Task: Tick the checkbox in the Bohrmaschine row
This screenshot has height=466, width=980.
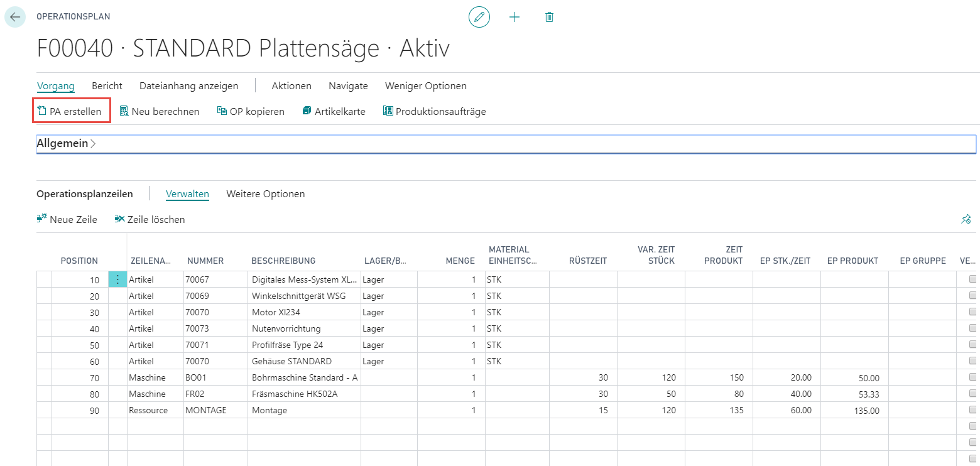Action: (973, 377)
